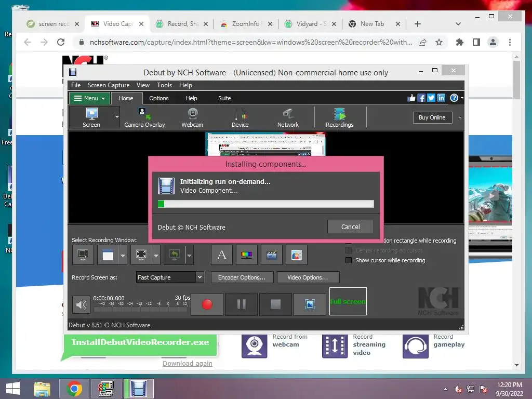Open the Fast Capture combo box

pyautogui.click(x=170, y=277)
